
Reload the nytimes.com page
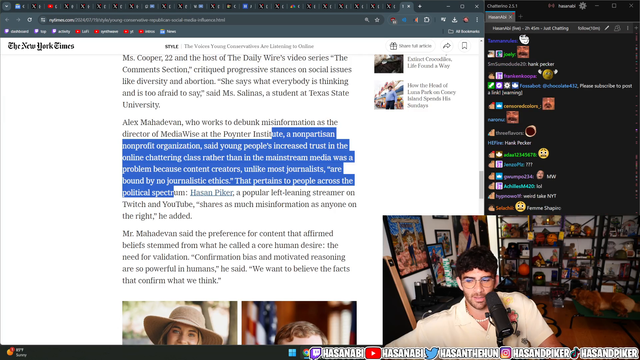point(29,20)
